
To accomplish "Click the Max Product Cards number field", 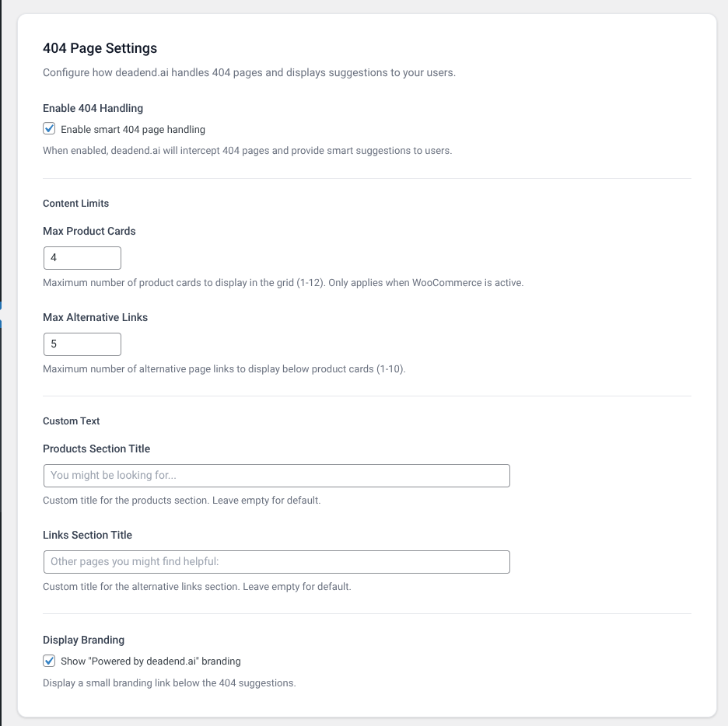I will pyautogui.click(x=82, y=257).
